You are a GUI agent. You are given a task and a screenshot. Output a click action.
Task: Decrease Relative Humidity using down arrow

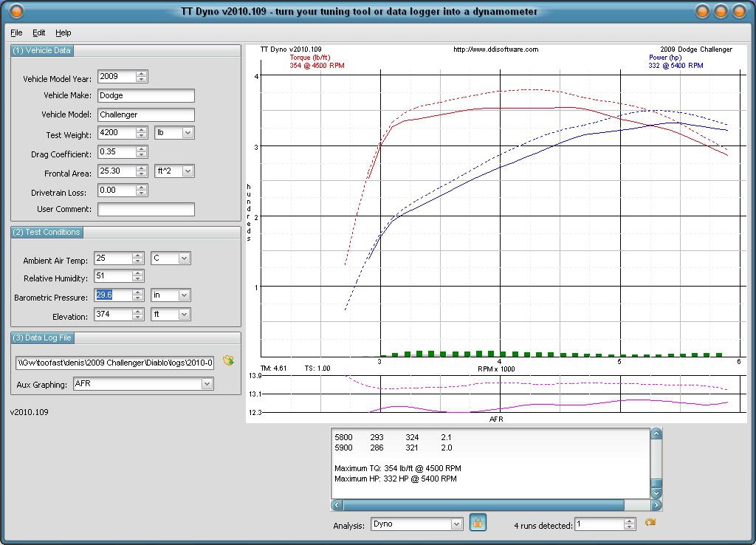point(138,278)
